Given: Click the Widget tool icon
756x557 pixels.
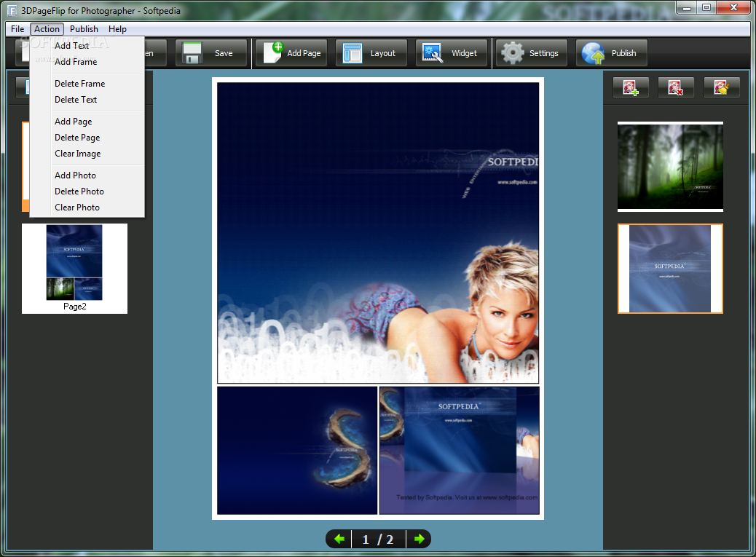Looking at the screenshot, I should 433,53.
